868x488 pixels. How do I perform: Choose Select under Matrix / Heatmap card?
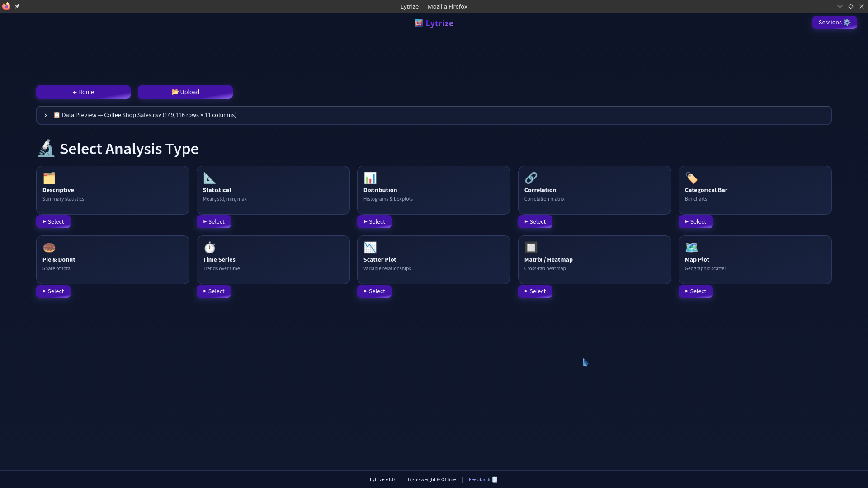click(535, 291)
